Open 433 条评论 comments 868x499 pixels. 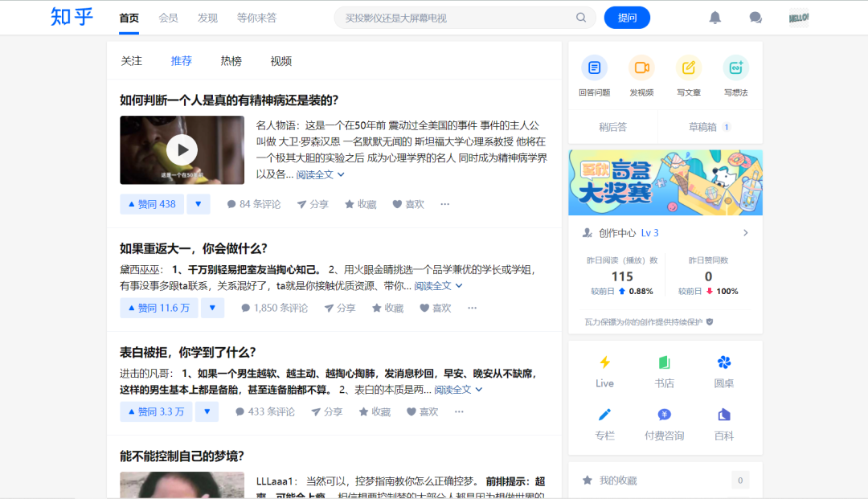coord(264,411)
